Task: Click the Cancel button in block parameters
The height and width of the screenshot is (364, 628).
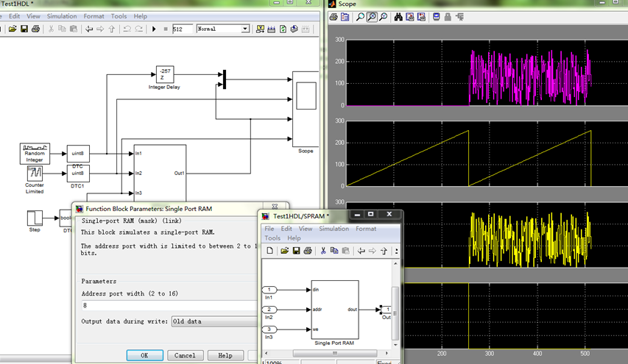Action: tap(186, 355)
